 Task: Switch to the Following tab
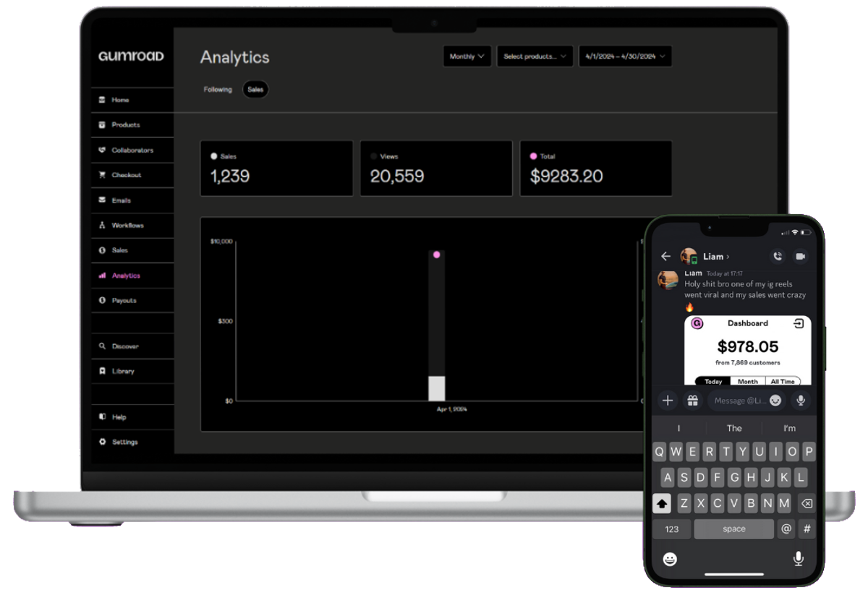point(218,90)
